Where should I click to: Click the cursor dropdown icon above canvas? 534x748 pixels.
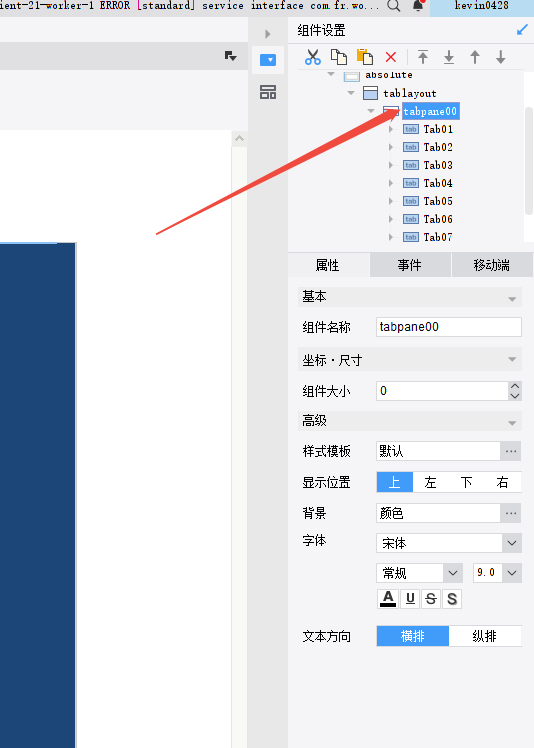click(230, 56)
